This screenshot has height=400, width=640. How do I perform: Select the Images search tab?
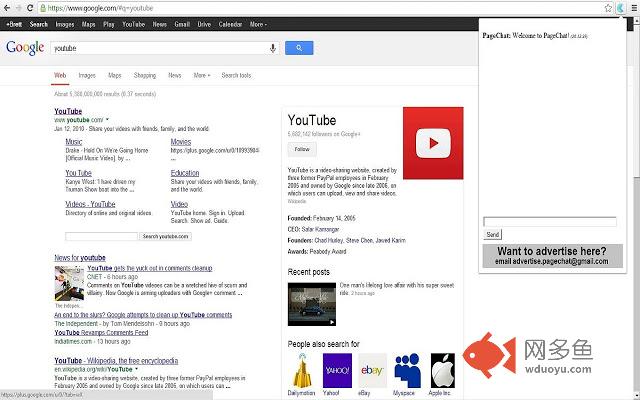click(87, 75)
